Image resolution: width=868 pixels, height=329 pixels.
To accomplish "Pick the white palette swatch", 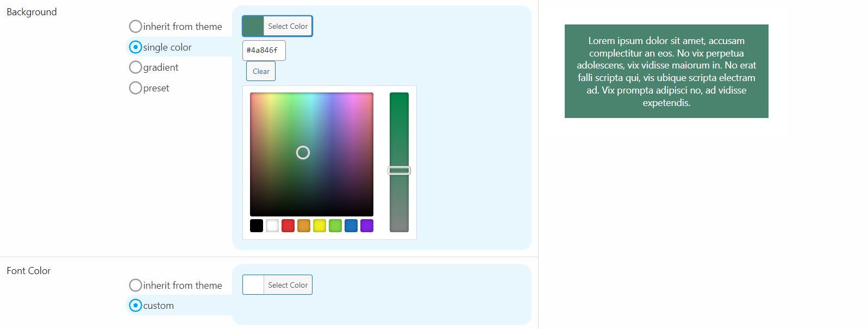I will [272, 226].
